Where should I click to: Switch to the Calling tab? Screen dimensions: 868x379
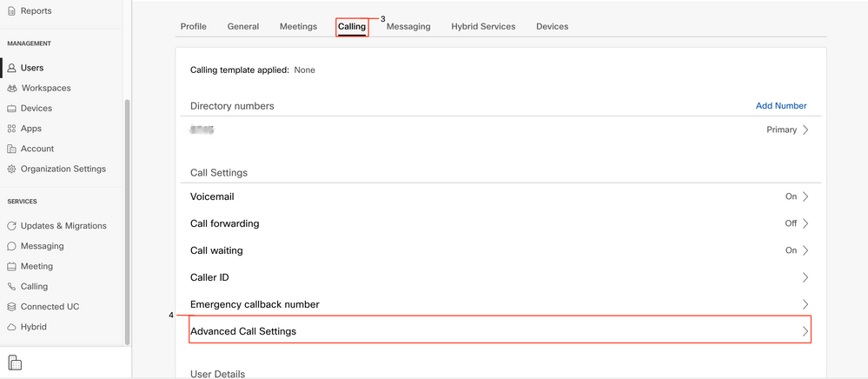coord(352,27)
